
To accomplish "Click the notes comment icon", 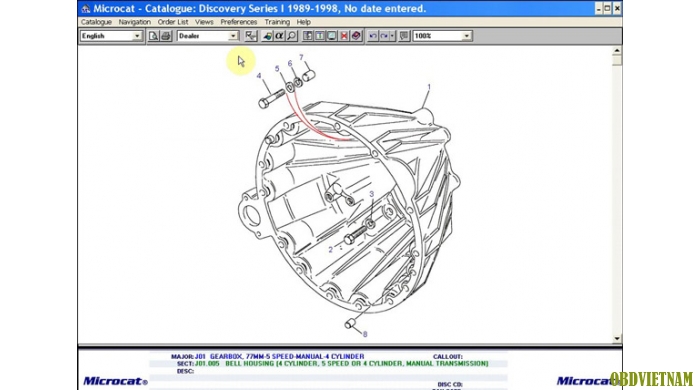I will [x=404, y=36].
